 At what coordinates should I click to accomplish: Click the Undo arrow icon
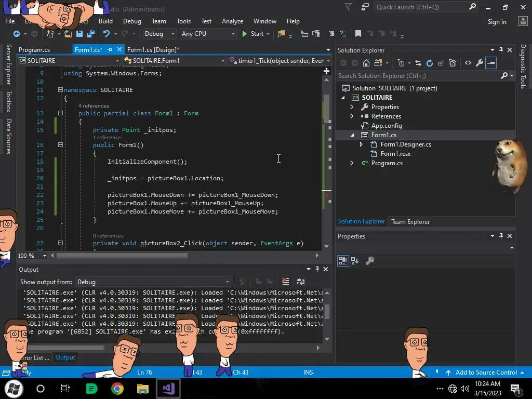tap(107, 34)
